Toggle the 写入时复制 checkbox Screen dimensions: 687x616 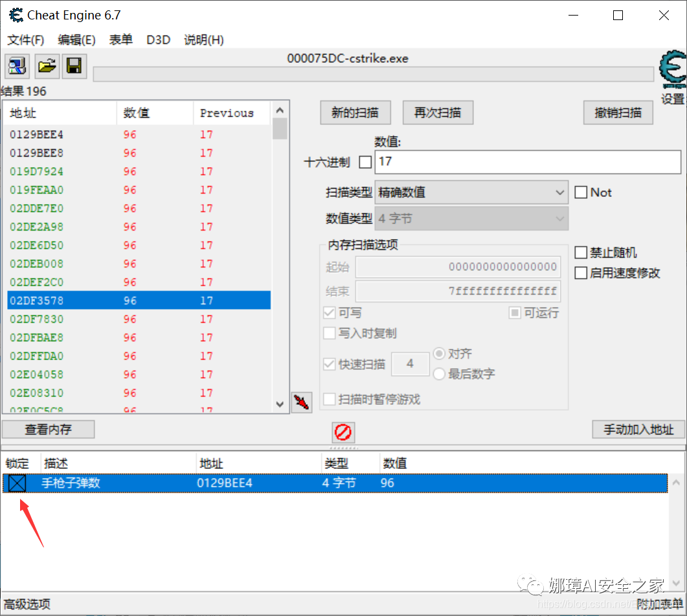tap(329, 333)
